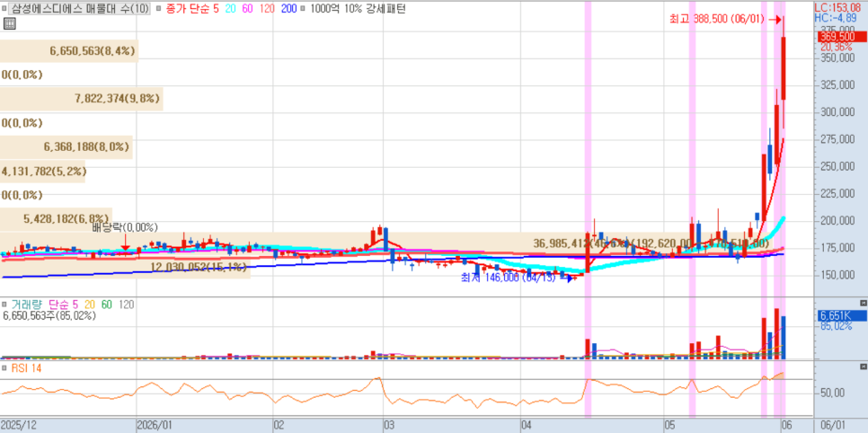Click the gray 120 volume average legend
Image resolution: width=868 pixels, height=433 pixels.
pos(126,305)
